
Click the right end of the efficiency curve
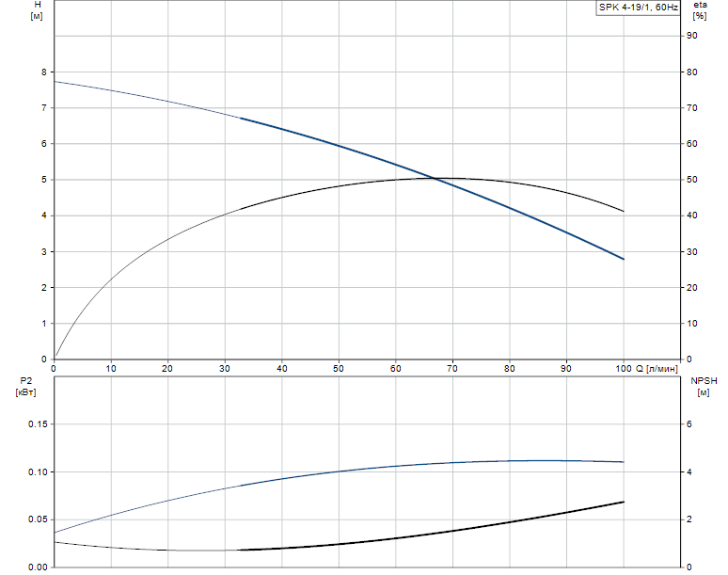[624, 211]
